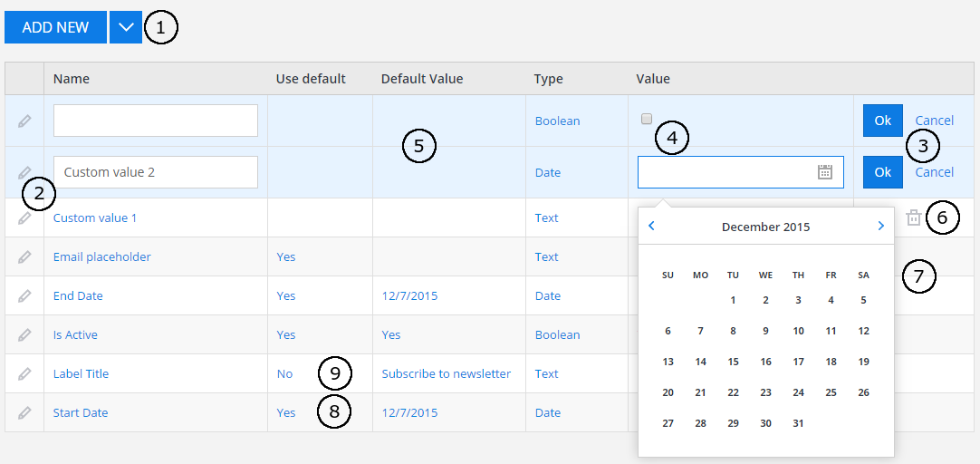Click pencil edit icon for Label Title row

click(24, 374)
